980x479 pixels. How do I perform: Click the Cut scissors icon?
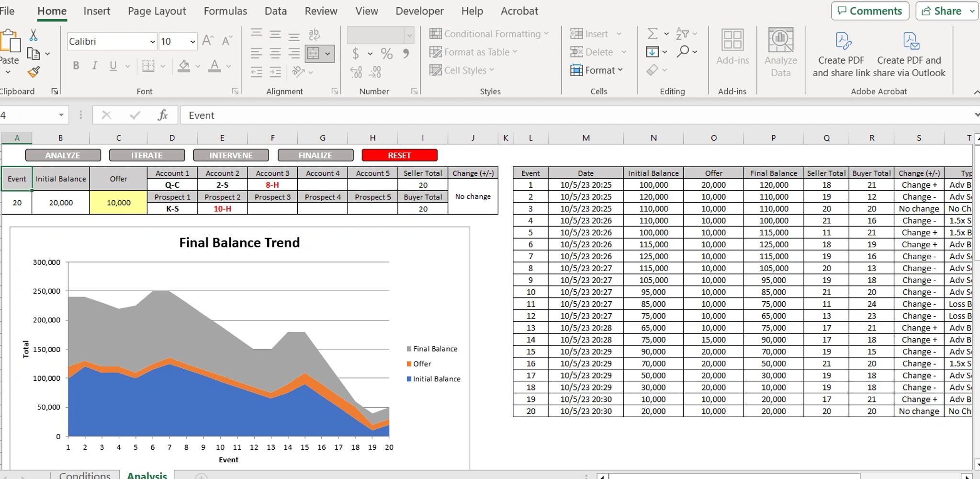click(33, 35)
